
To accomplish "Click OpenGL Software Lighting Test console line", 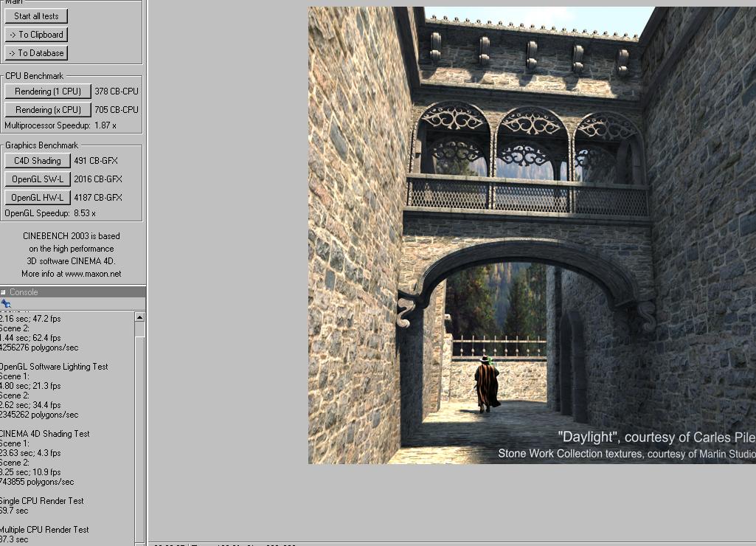I will 54,367.
